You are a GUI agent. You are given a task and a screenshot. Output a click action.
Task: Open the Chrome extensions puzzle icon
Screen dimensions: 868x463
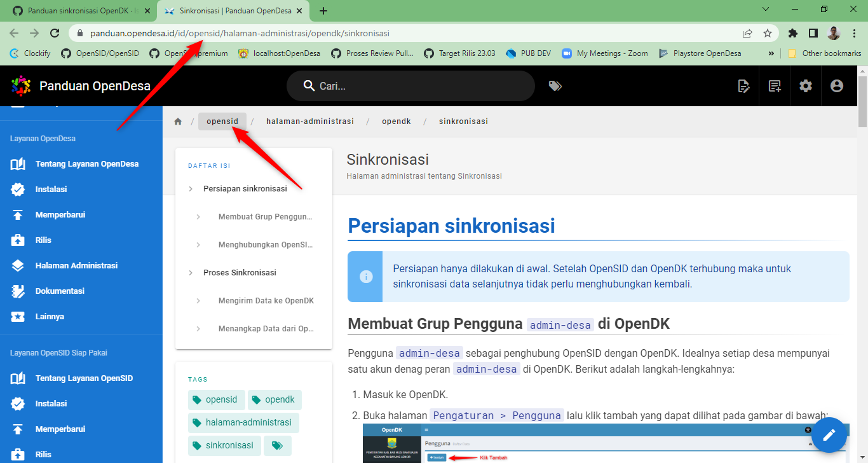(x=794, y=32)
